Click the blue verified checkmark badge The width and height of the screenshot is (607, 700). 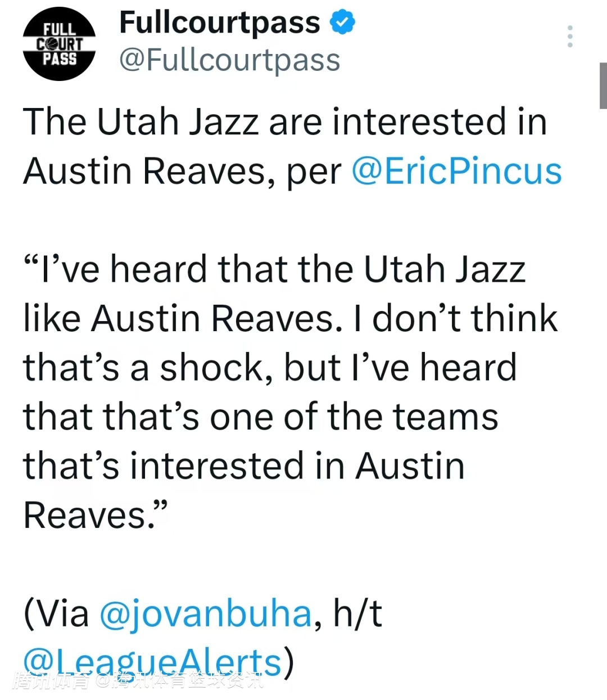pos(342,23)
